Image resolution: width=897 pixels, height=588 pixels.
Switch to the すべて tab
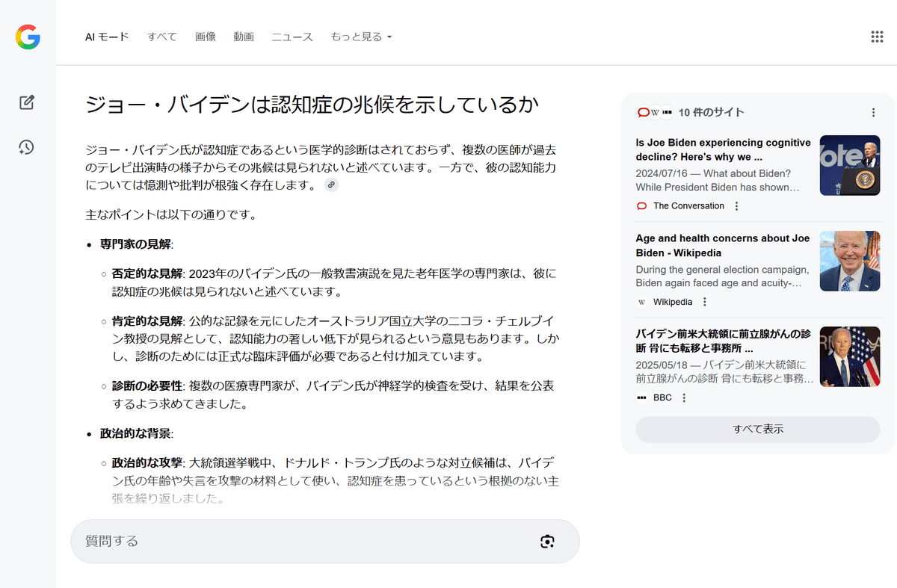pos(162,37)
